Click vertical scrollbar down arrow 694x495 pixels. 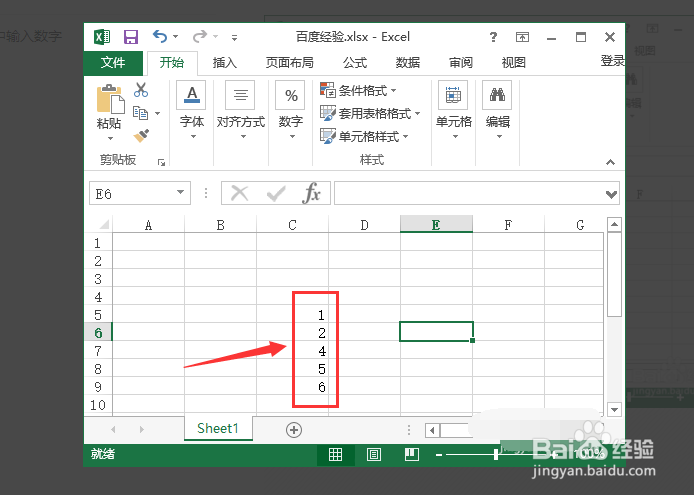pos(614,410)
